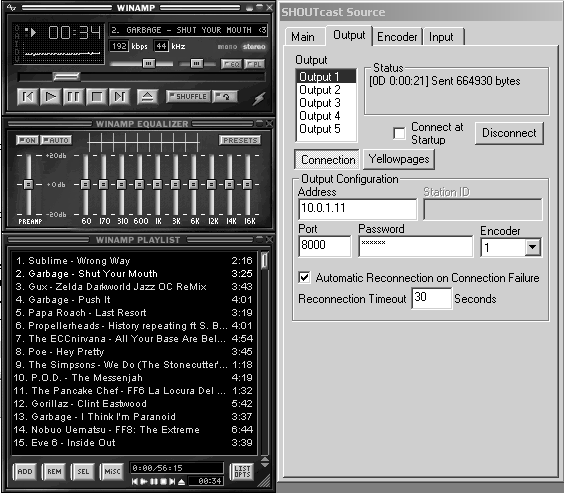Click the eject/open file button

pos(147,96)
